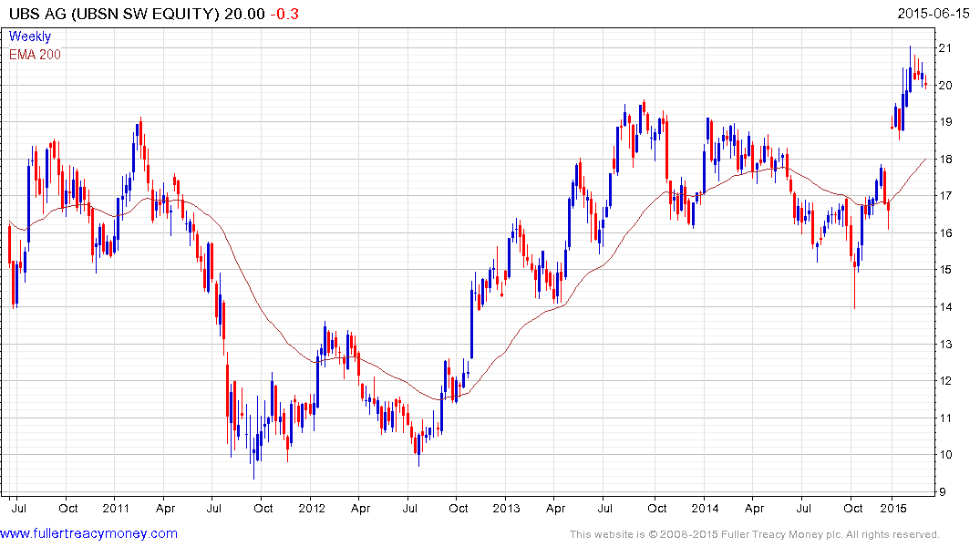Click the 19 price axis label
Viewport: 980px width, 547px height.
945,122
